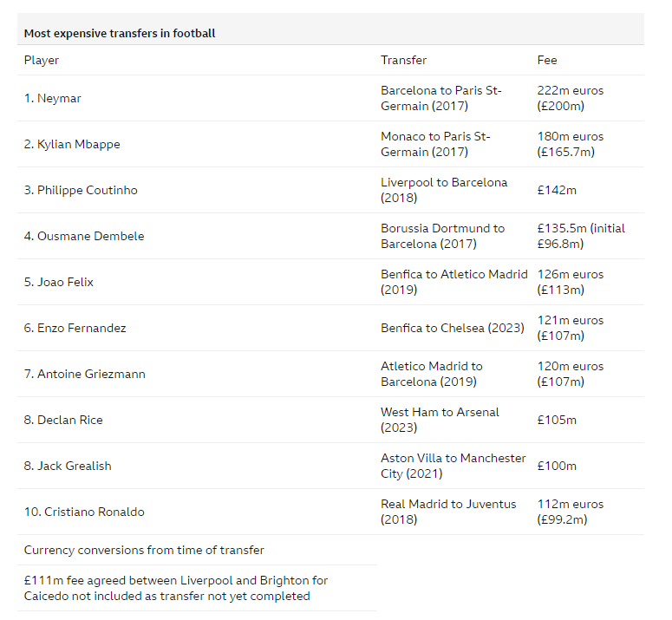Click the 'Liverpool to Barcelona (2018)' transfer cell
The width and height of the screenshot is (672, 620).
pos(444,190)
